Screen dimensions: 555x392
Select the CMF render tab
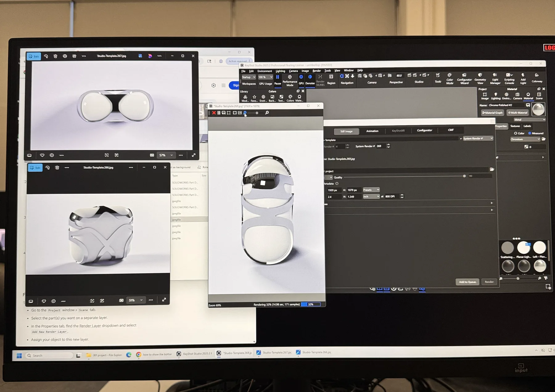(x=451, y=130)
